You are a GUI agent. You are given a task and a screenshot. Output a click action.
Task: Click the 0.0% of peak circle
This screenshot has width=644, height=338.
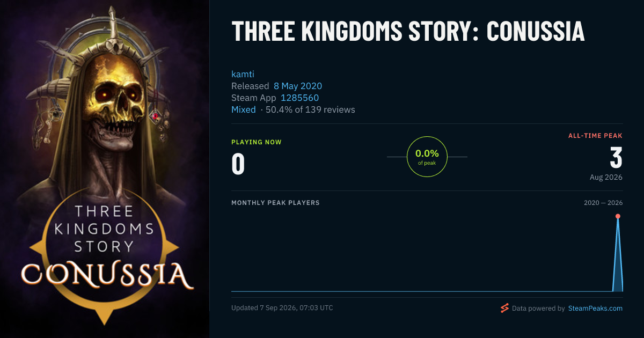427,157
